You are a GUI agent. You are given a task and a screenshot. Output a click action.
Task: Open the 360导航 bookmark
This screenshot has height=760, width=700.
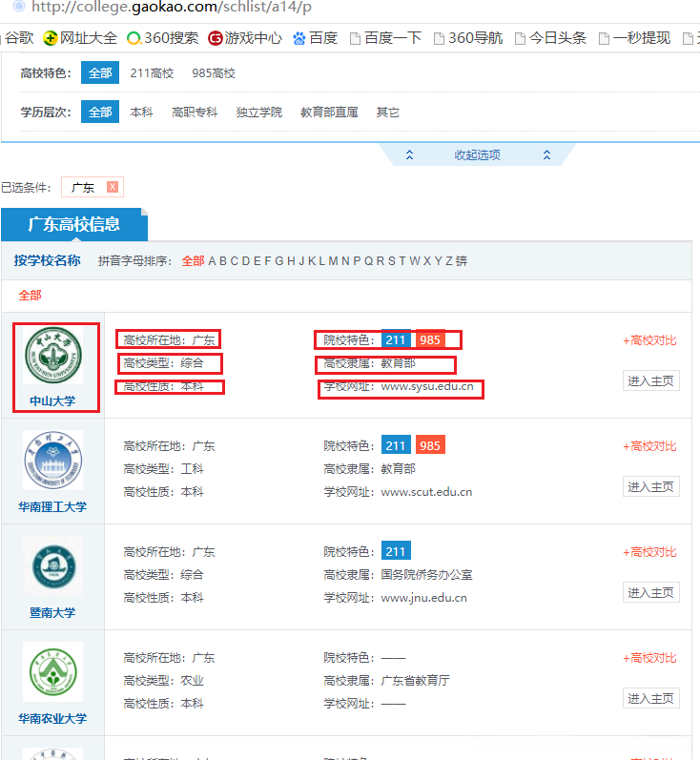pos(468,38)
